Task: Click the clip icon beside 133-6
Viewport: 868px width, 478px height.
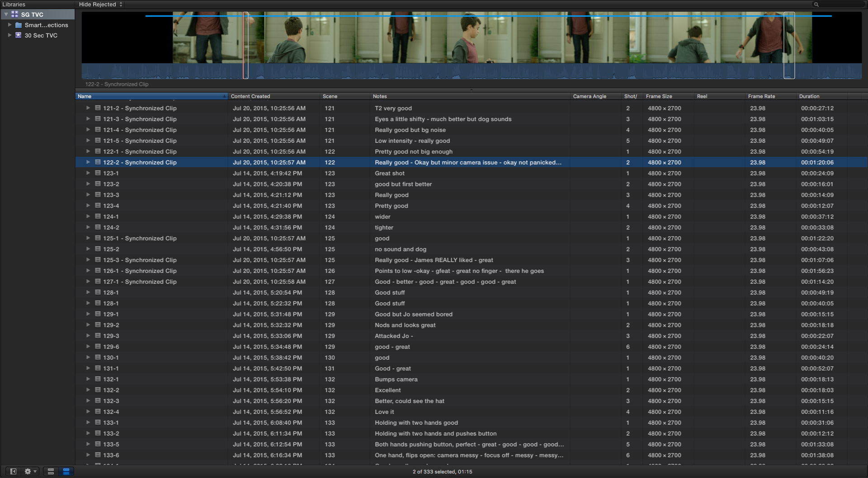Action: [98, 455]
